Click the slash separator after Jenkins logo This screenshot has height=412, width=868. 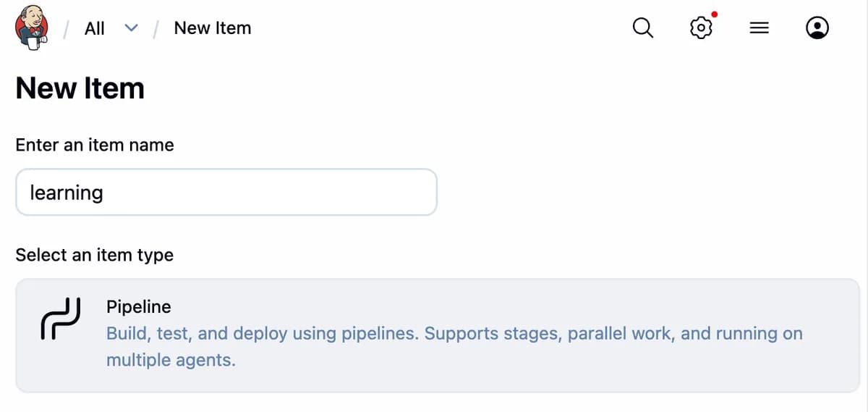67,29
